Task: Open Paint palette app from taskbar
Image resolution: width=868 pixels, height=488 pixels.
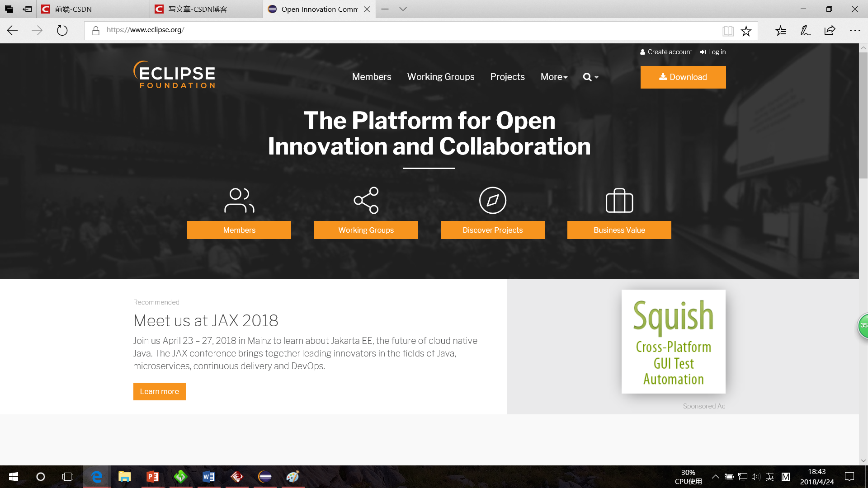Action: coord(293,477)
